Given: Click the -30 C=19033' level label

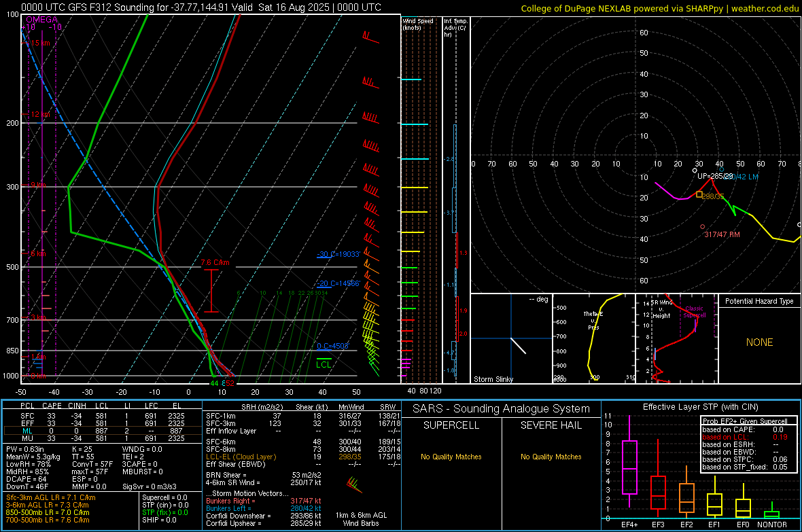Looking at the screenshot, I should point(338,253).
